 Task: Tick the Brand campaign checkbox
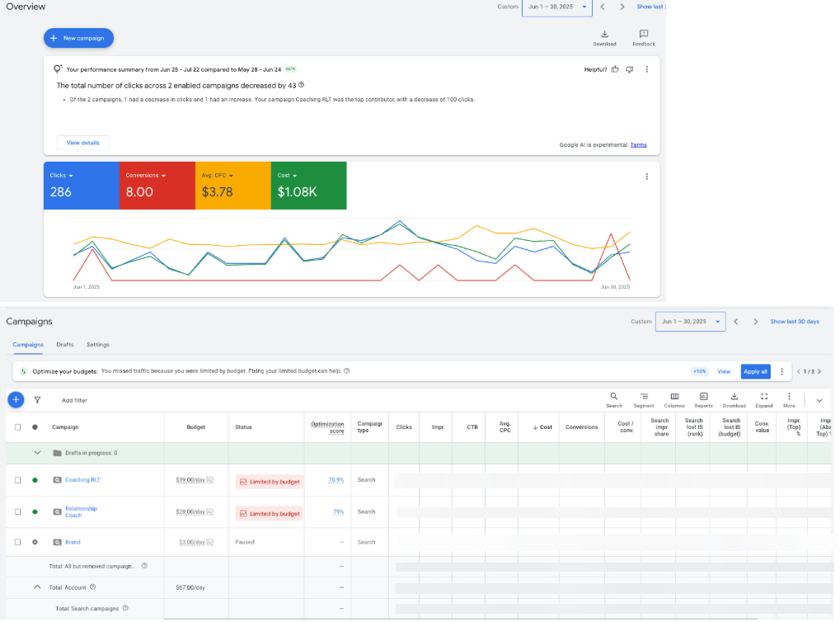(x=18, y=542)
